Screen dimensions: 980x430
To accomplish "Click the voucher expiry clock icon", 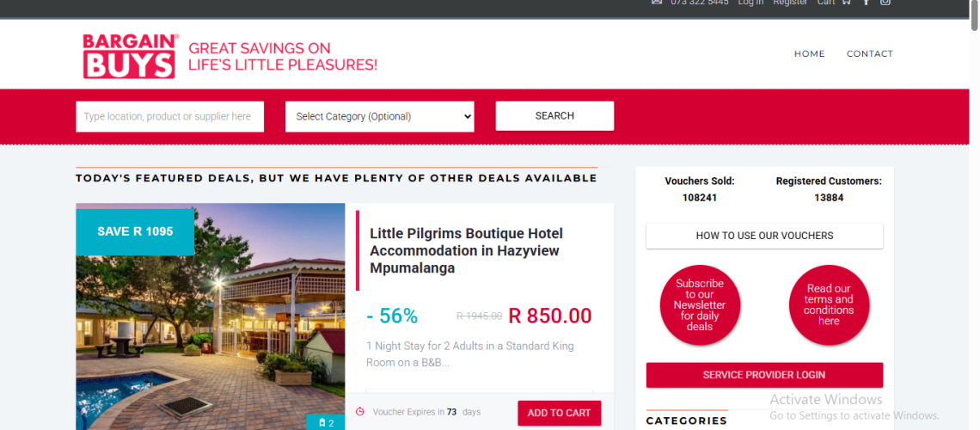I will point(360,412).
